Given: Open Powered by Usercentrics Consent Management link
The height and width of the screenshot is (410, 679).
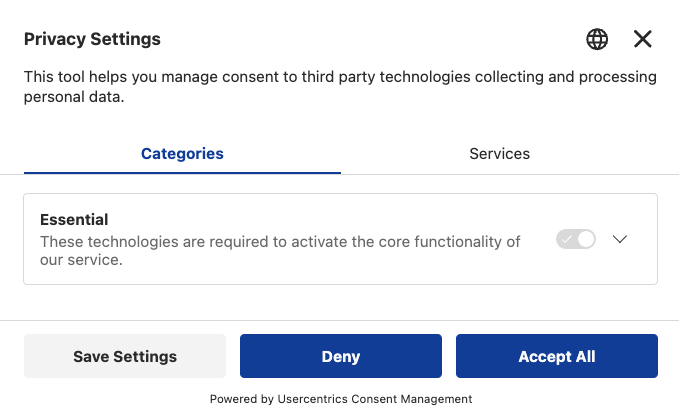Looking at the screenshot, I should tap(340, 399).
